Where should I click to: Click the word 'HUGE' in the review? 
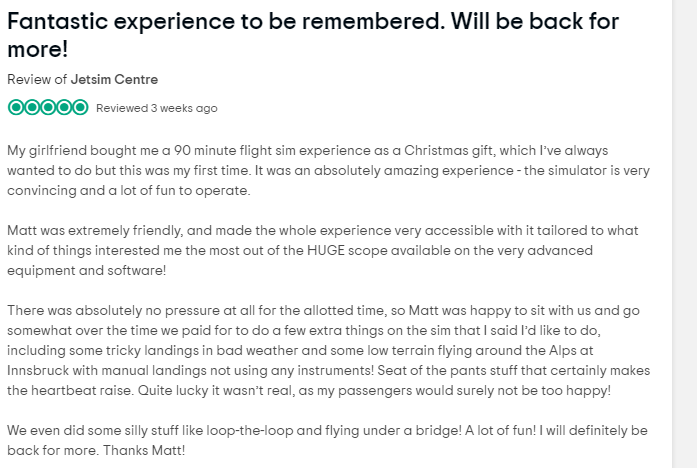(326, 250)
